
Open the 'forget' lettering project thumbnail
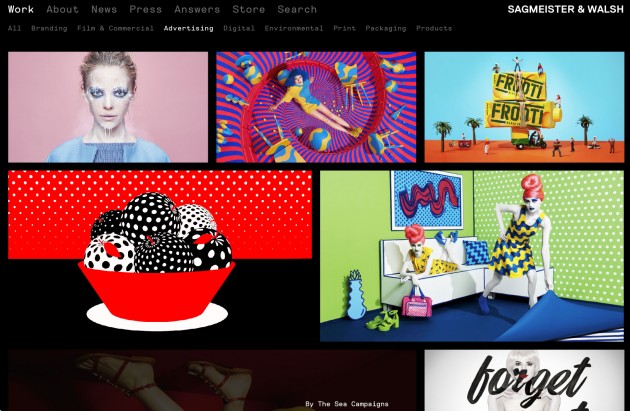pyautogui.click(x=524, y=380)
